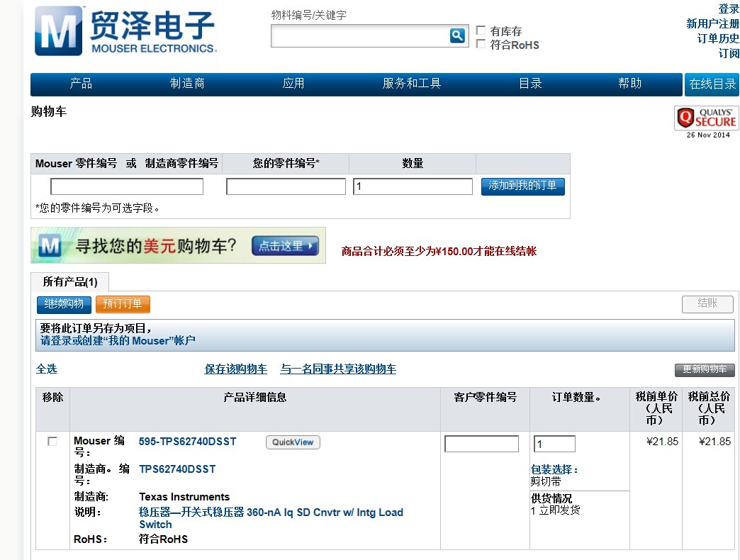Click the 1 立即发货 availability text
This screenshot has width=740, height=560.
click(x=556, y=510)
